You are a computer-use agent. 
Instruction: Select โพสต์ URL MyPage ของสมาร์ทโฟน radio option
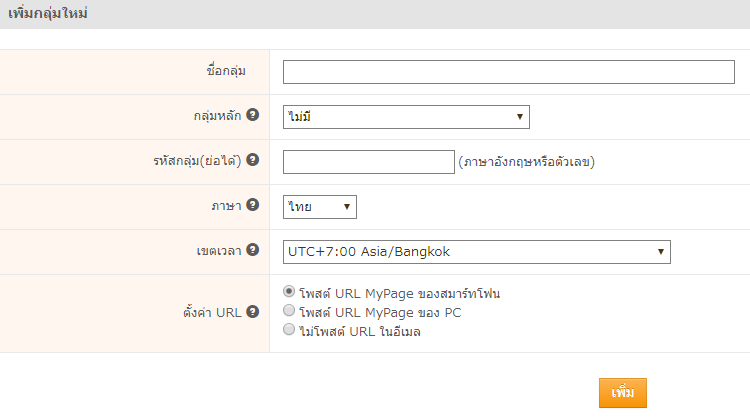(290, 292)
